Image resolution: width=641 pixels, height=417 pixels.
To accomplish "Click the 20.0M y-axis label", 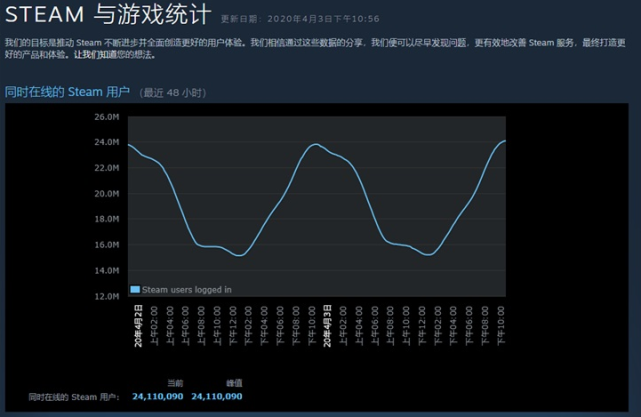I will 107,194.
